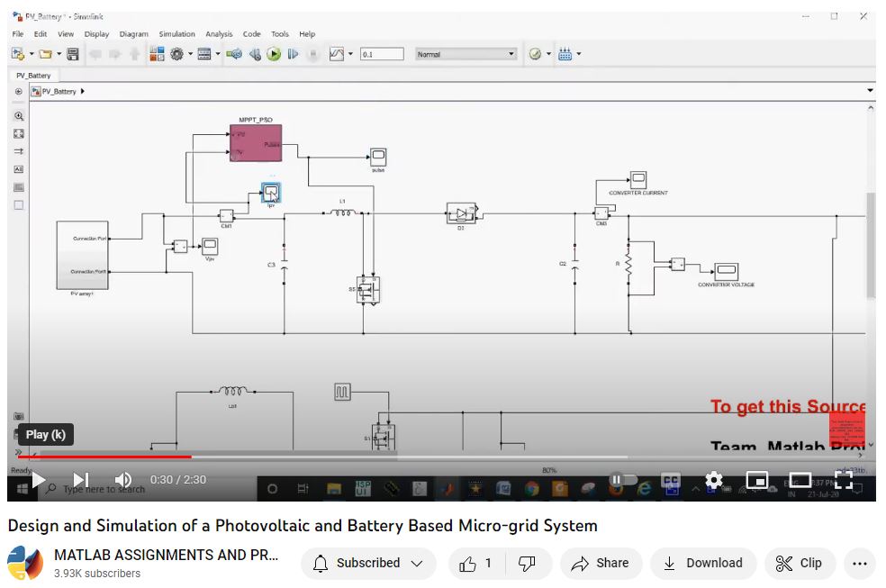Select the pulse generator block
The width and height of the screenshot is (886, 588).
point(342,392)
